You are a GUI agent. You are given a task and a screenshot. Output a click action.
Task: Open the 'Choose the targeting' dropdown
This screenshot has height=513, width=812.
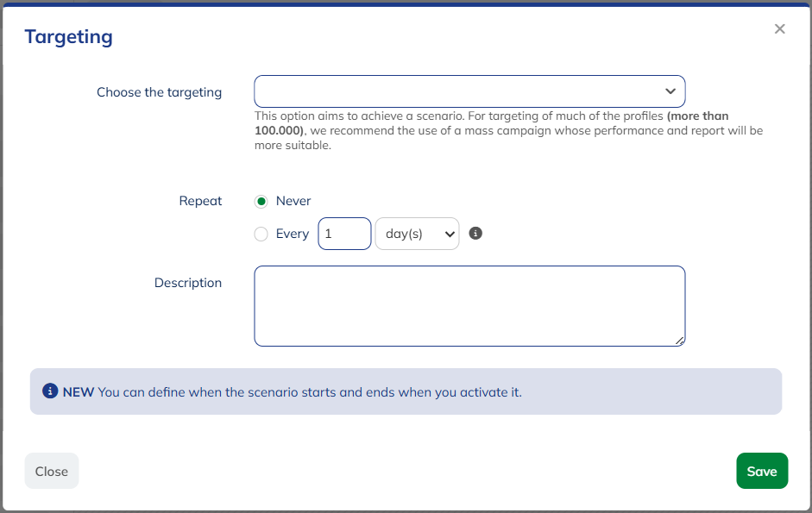point(469,91)
